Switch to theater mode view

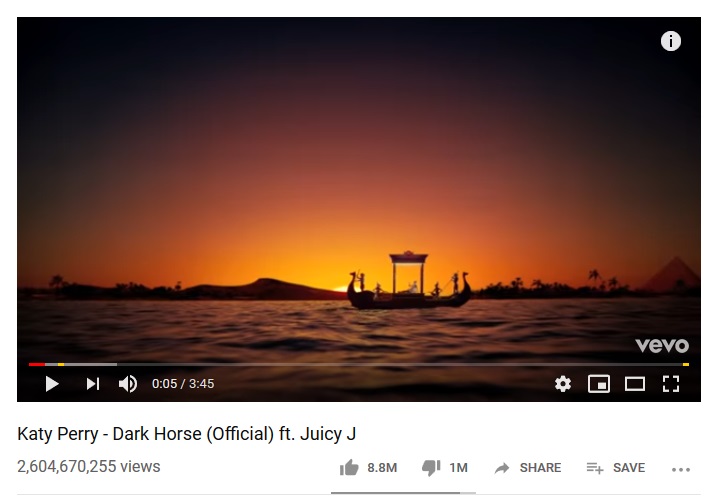634,384
